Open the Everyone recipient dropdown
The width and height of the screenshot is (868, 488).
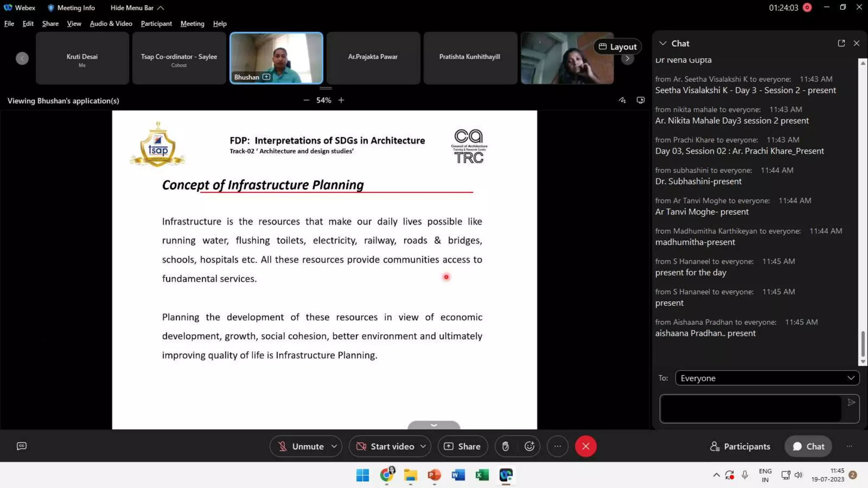767,378
